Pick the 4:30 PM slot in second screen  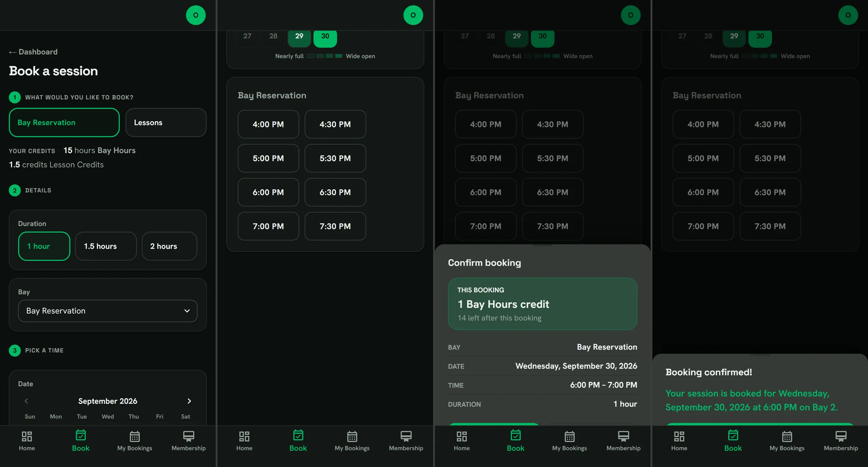coord(335,124)
